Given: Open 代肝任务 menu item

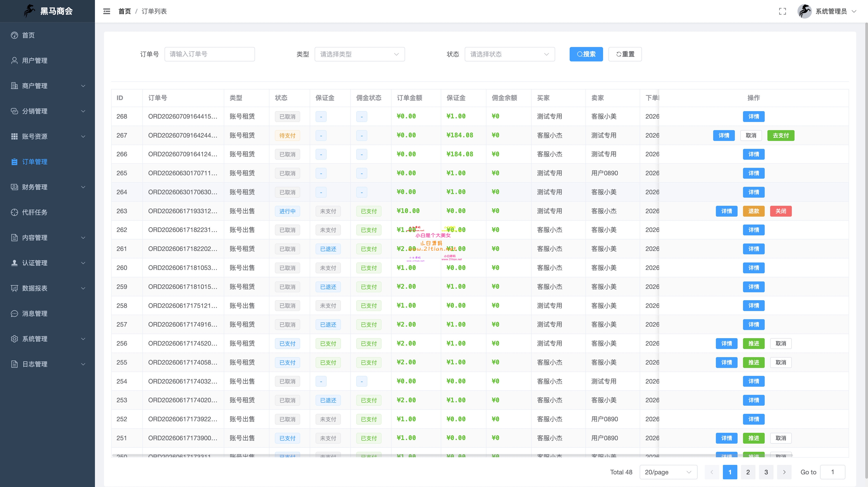Looking at the screenshot, I should [x=47, y=212].
